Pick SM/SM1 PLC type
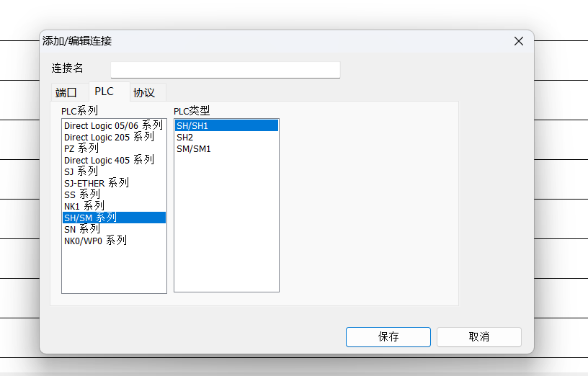 [193, 148]
